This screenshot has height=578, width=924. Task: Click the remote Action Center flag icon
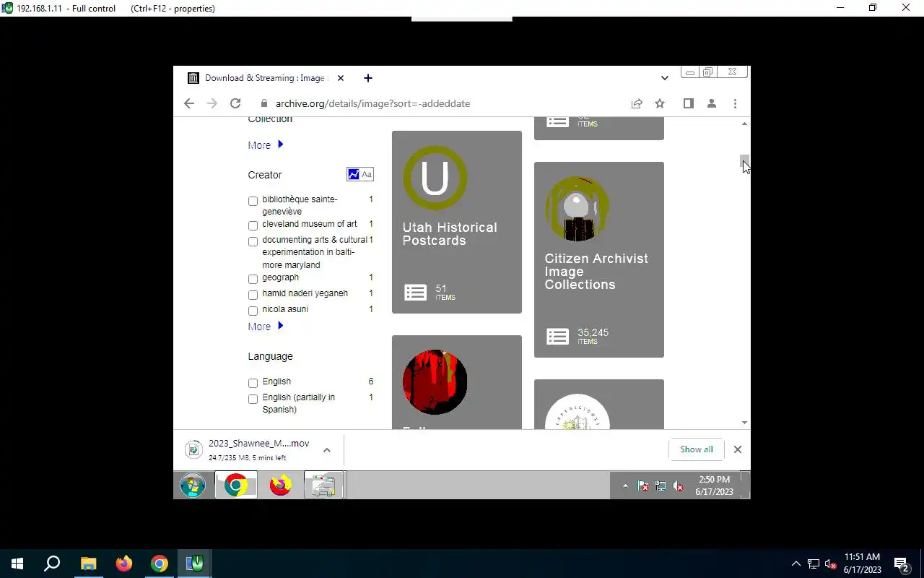click(x=643, y=486)
